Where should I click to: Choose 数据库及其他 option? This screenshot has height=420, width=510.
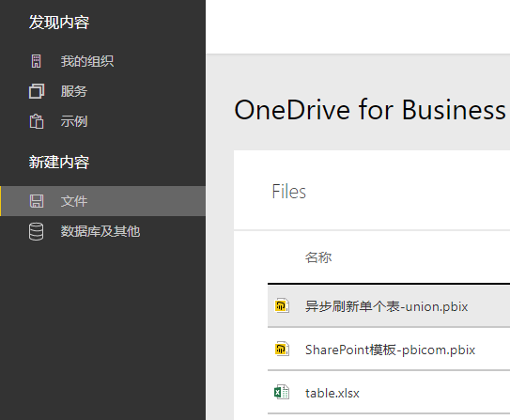(x=100, y=231)
